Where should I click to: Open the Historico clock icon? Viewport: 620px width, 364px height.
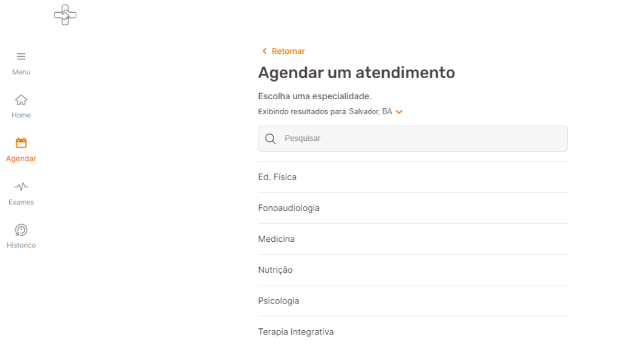point(21,230)
